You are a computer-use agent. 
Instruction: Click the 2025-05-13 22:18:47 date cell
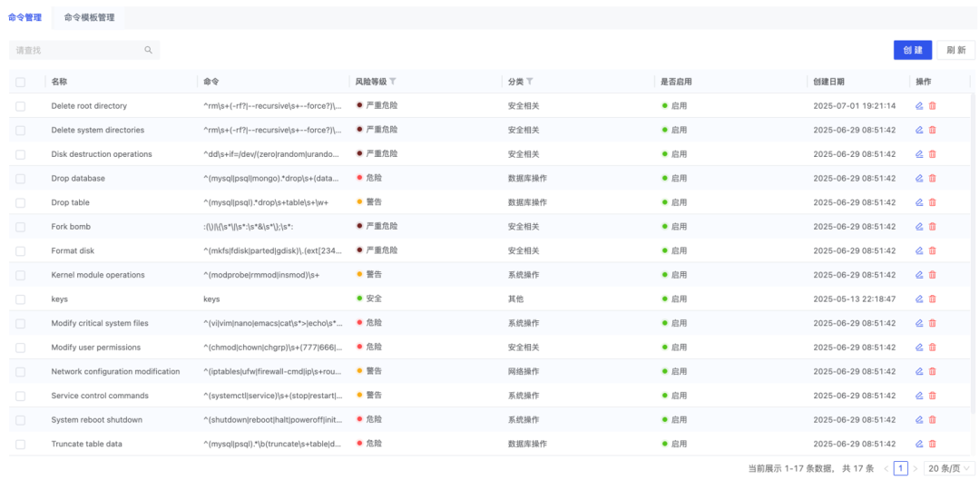point(855,299)
